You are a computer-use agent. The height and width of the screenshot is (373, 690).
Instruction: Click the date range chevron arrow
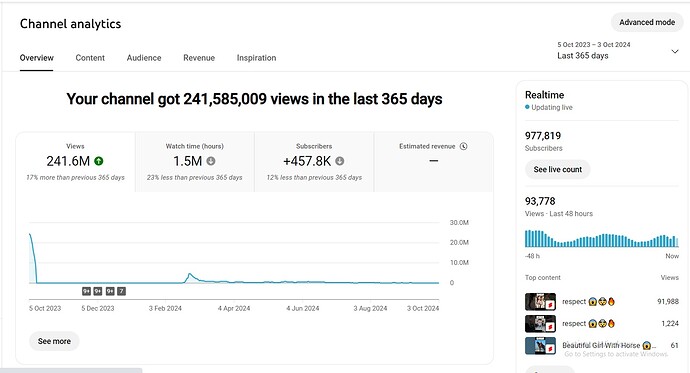tap(675, 51)
